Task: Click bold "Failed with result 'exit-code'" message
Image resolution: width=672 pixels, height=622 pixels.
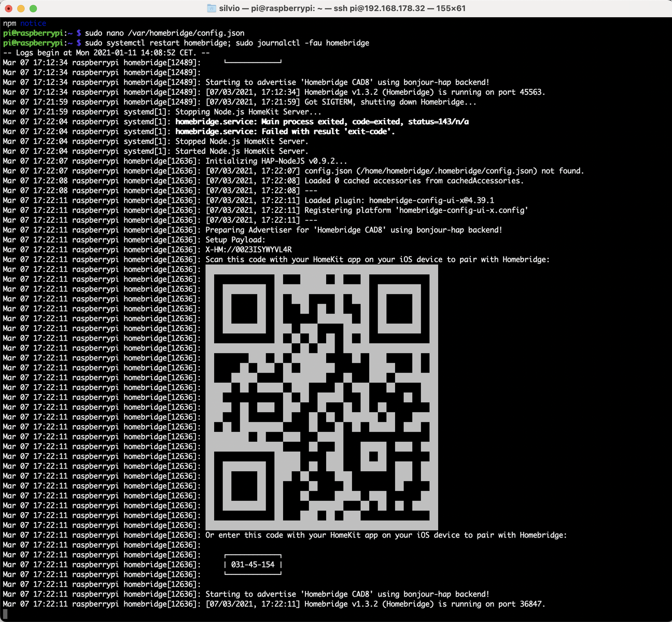Action: 328,132
